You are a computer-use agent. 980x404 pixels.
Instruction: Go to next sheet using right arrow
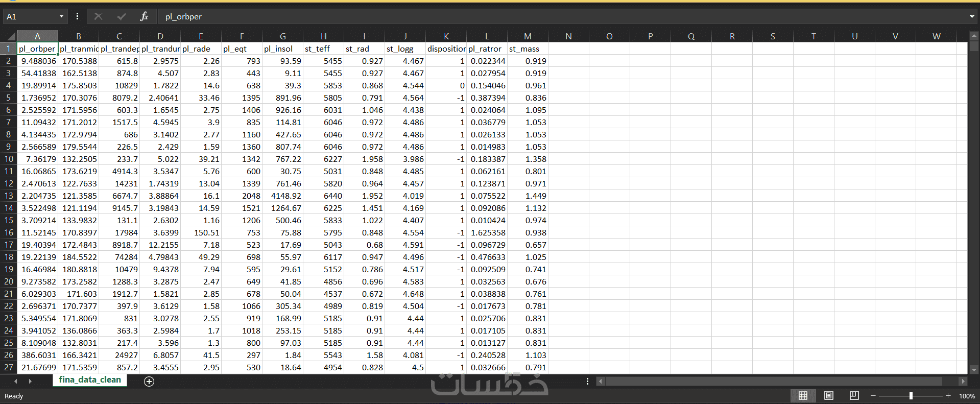coord(30,381)
